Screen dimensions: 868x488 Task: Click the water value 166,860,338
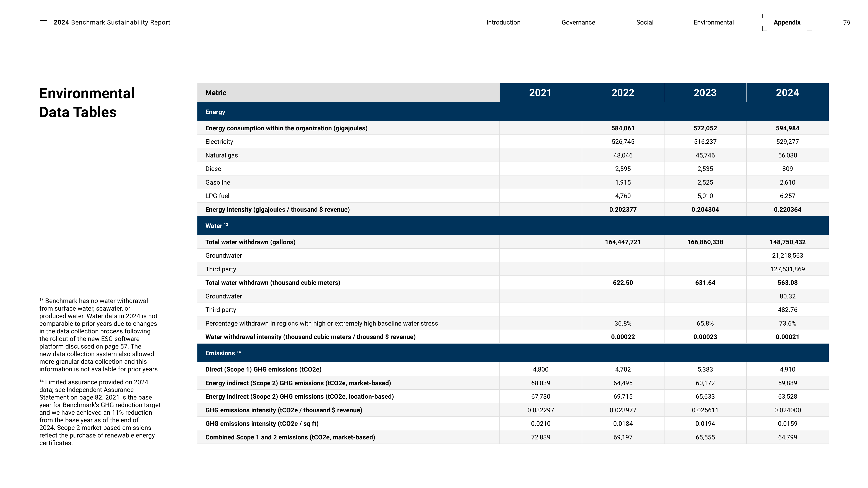(x=705, y=242)
